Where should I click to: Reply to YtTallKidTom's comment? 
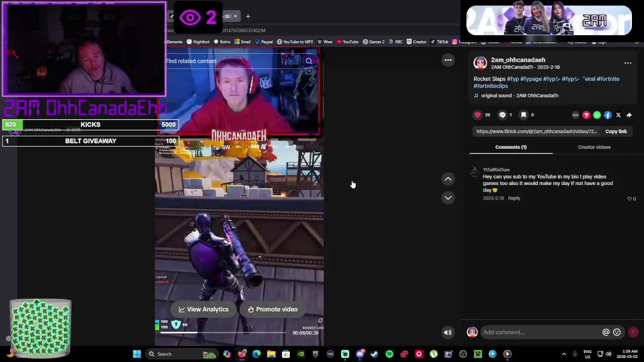point(514,198)
